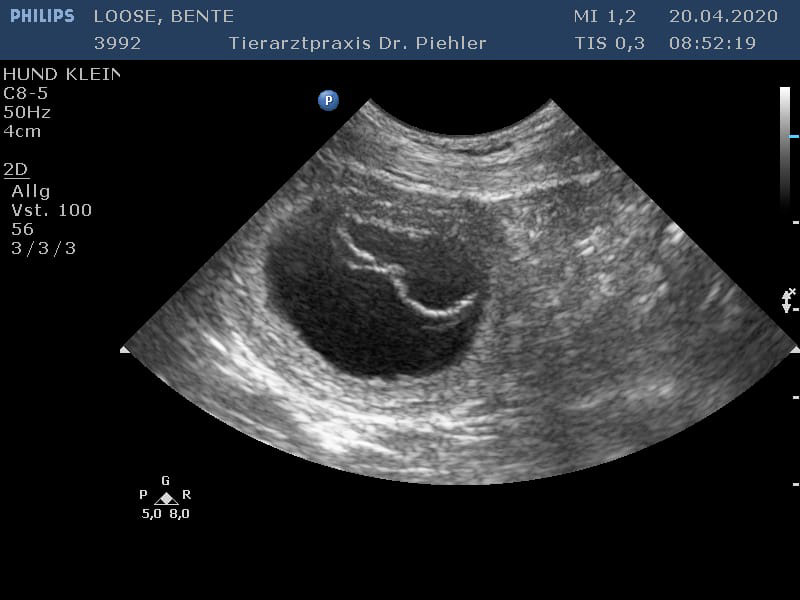Click the left focal depth triangle marker
Screen dimensions: 800x600
click(125, 349)
